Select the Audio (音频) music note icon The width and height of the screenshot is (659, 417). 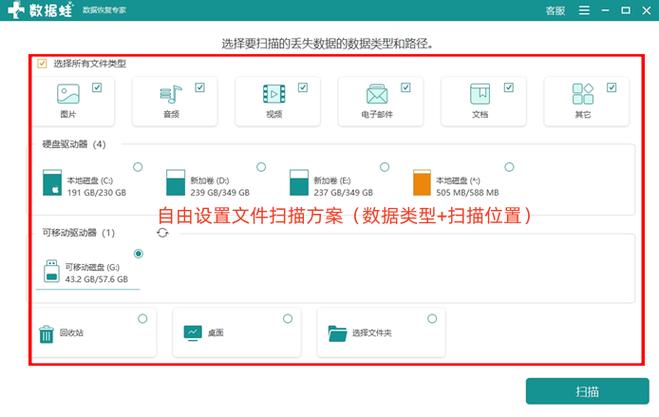point(170,95)
